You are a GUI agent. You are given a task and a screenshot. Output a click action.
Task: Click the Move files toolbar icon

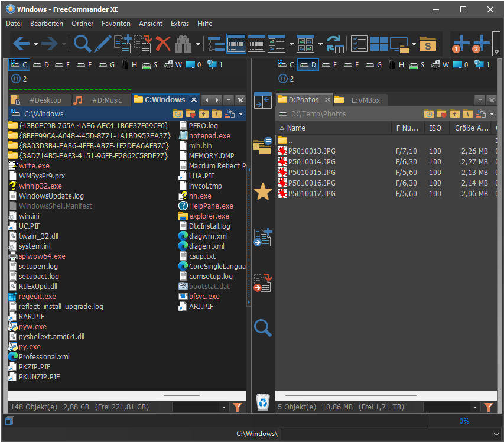pyautogui.click(x=143, y=44)
